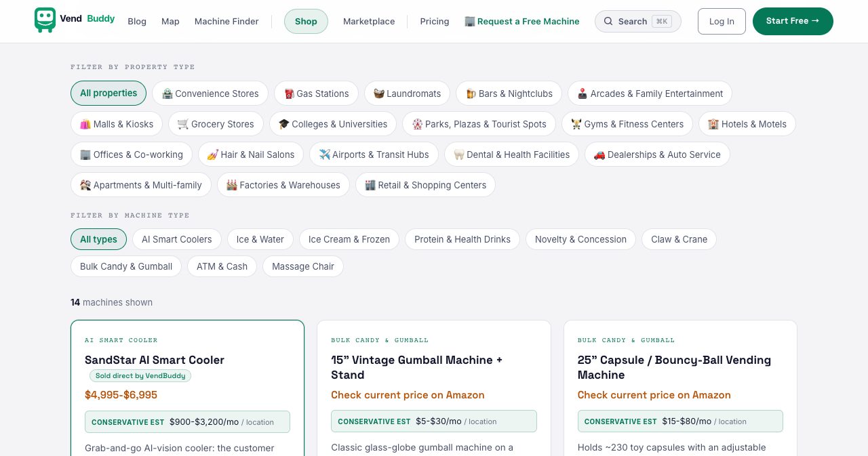This screenshot has width=868, height=456.
Task: Click the building emoji beside Request a Free Machine
Action: [469, 22]
